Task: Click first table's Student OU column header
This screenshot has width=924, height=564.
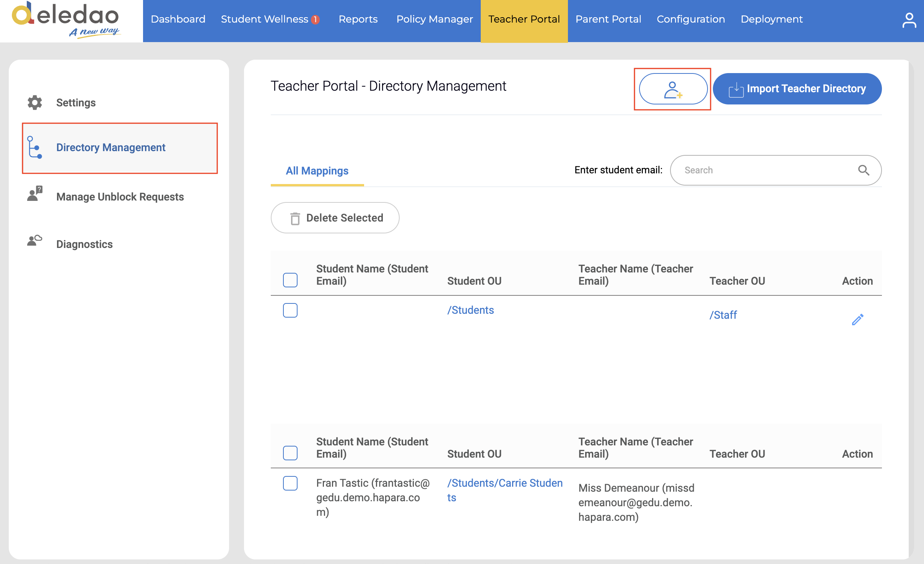Action: pyautogui.click(x=474, y=281)
